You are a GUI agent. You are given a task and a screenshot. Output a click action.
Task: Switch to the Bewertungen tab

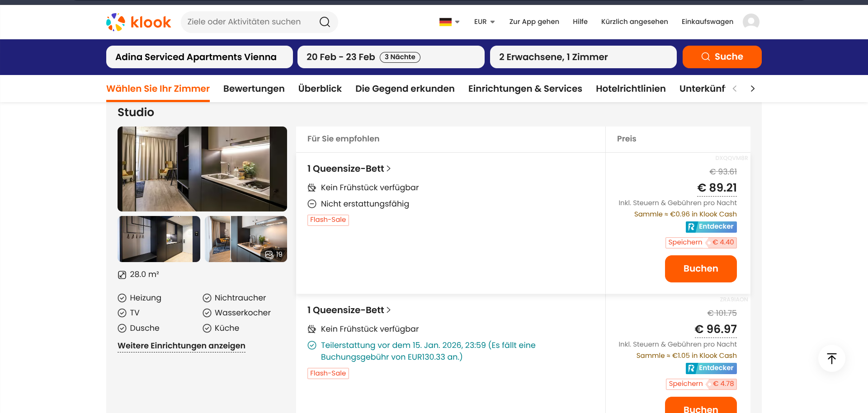point(254,89)
